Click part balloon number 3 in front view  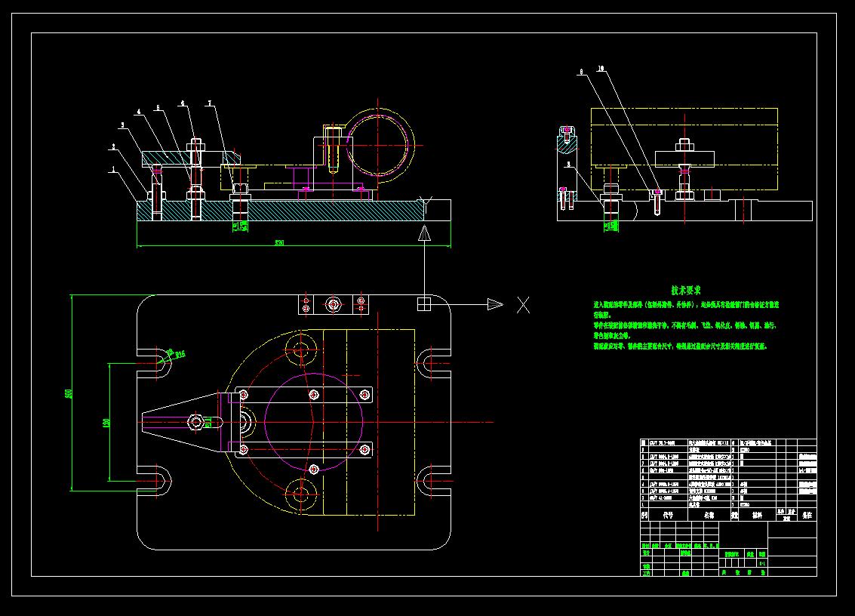(123, 125)
